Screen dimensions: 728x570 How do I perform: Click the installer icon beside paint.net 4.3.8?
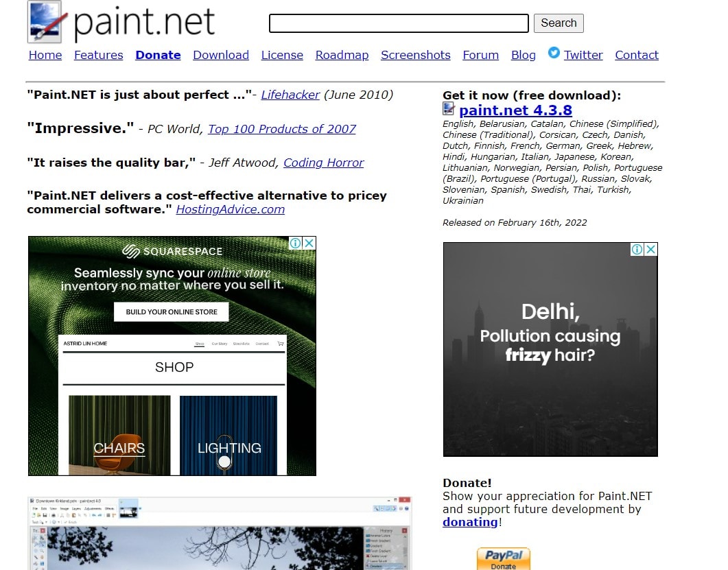click(x=449, y=109)
